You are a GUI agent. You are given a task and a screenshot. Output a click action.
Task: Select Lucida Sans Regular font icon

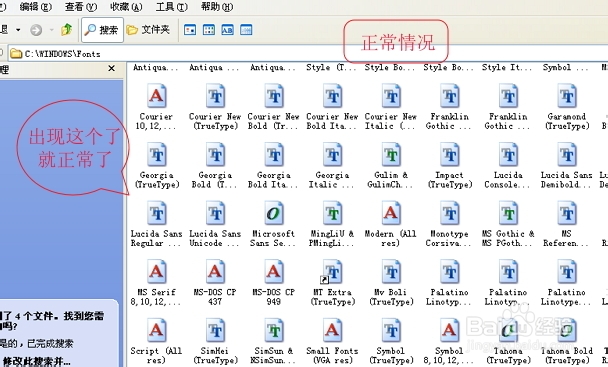tap(157, 213)
